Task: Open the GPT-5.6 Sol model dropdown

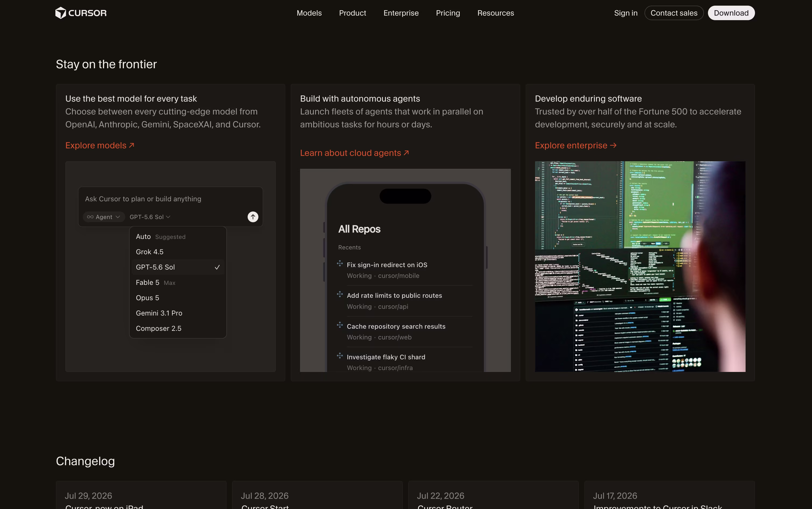Action: point(150,217)
